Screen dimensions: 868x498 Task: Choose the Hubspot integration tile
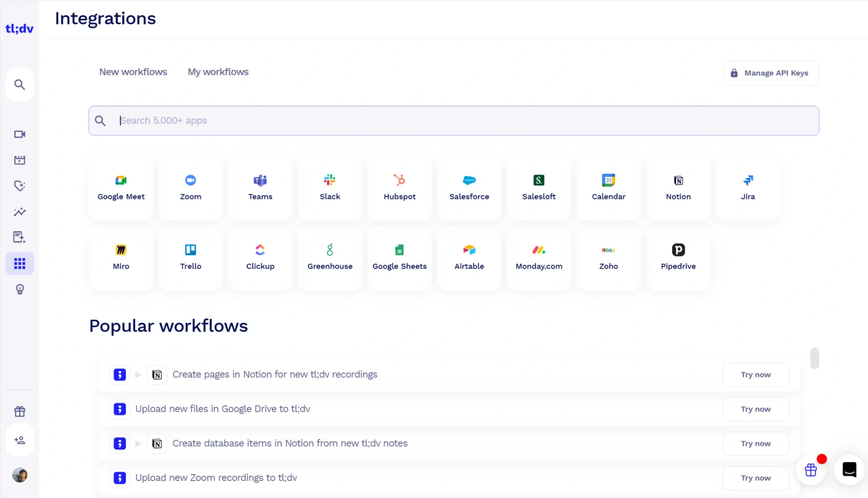tap(399, 188)
